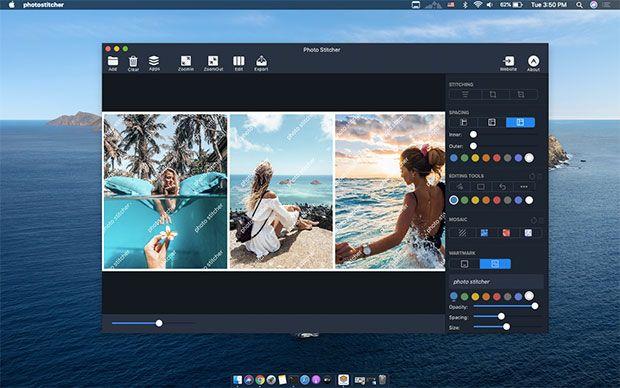620x388 pixels.
Task: Select the first Stitching mode (horizontal lines)
Action: (465, 95)
